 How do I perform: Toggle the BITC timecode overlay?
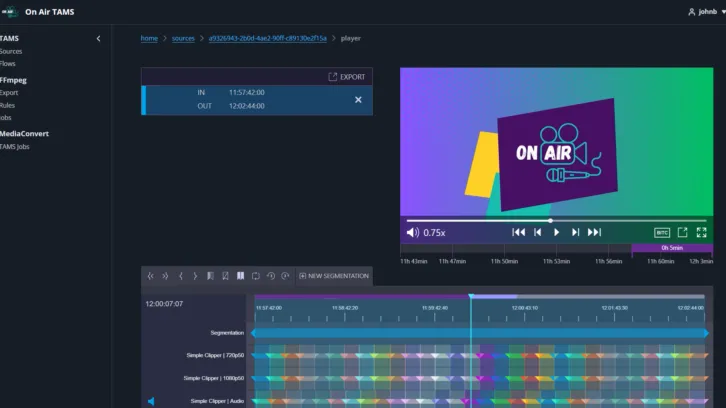[661, 232]
